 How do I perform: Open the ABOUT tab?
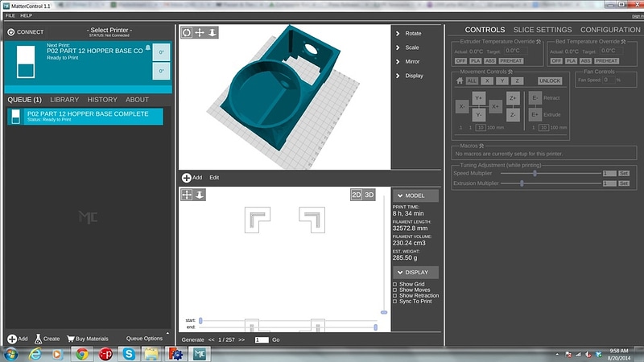(137, 100)
